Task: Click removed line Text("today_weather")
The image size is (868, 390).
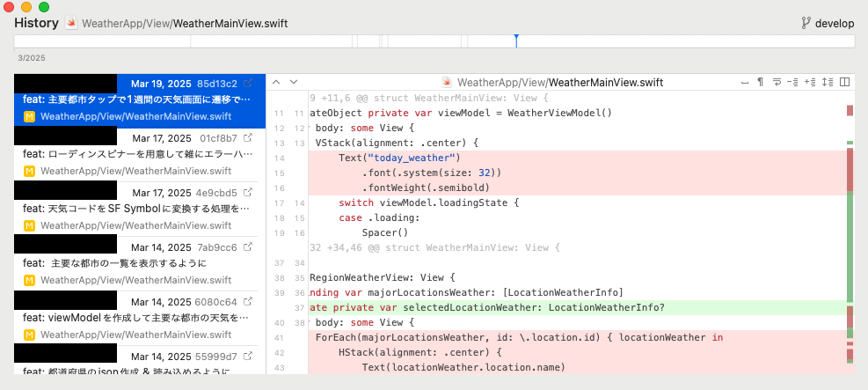Action: [x=399, y=158]
